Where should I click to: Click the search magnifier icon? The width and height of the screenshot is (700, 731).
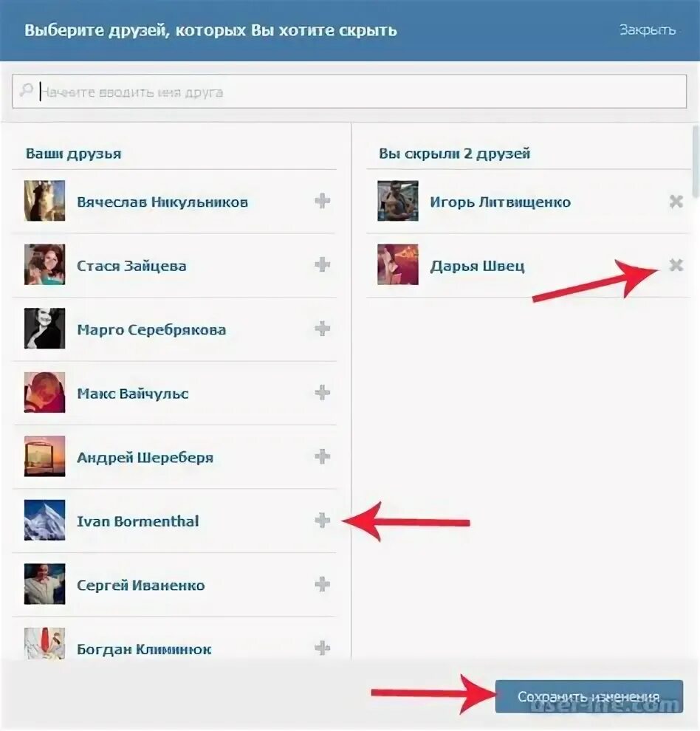click(26, 89)
